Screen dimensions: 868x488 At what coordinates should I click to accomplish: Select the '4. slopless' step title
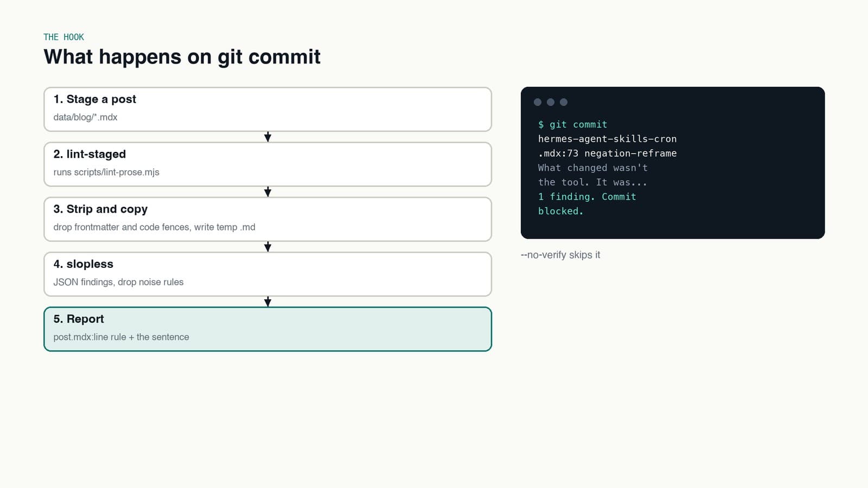pos(83,264)
